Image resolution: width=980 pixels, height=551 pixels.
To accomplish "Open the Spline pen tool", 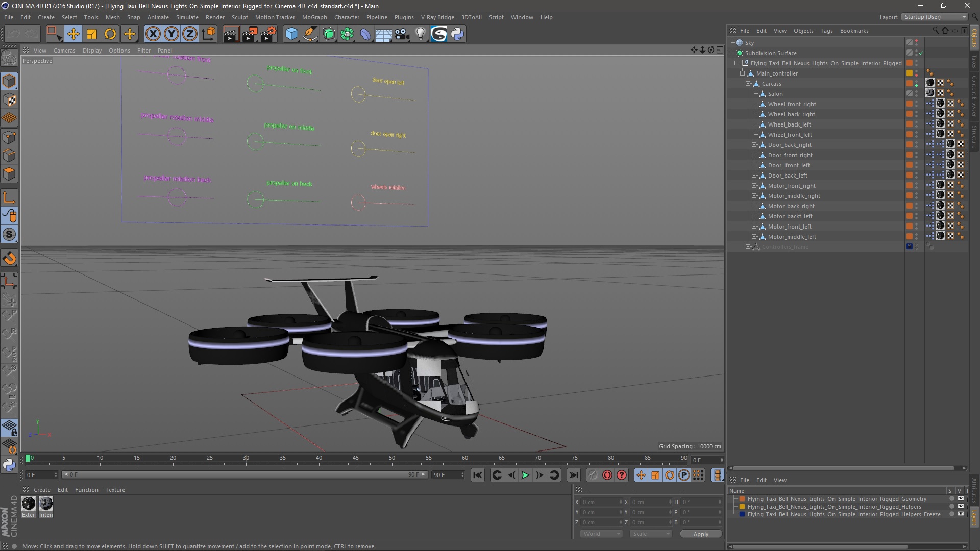I will pos(310,34).
